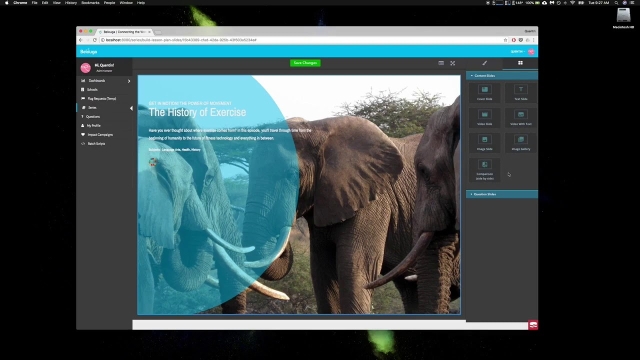Switch to the paintbrush style tab
This screenshot has height=360, width=640.
(484, 63)
